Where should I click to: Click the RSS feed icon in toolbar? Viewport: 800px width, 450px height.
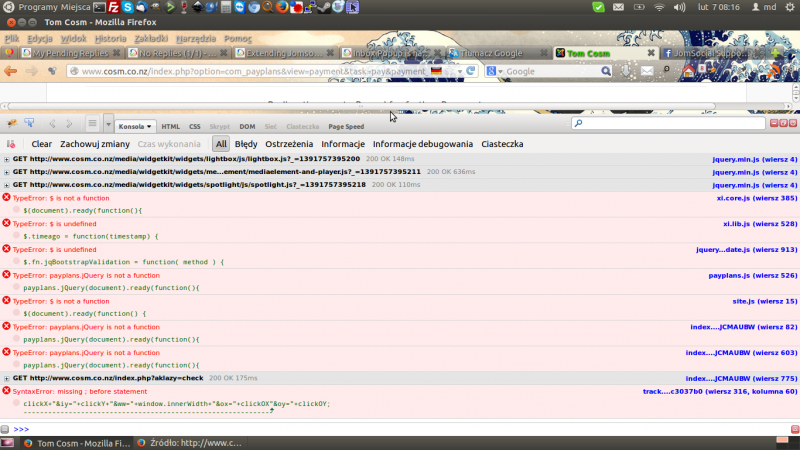[772, 71]
